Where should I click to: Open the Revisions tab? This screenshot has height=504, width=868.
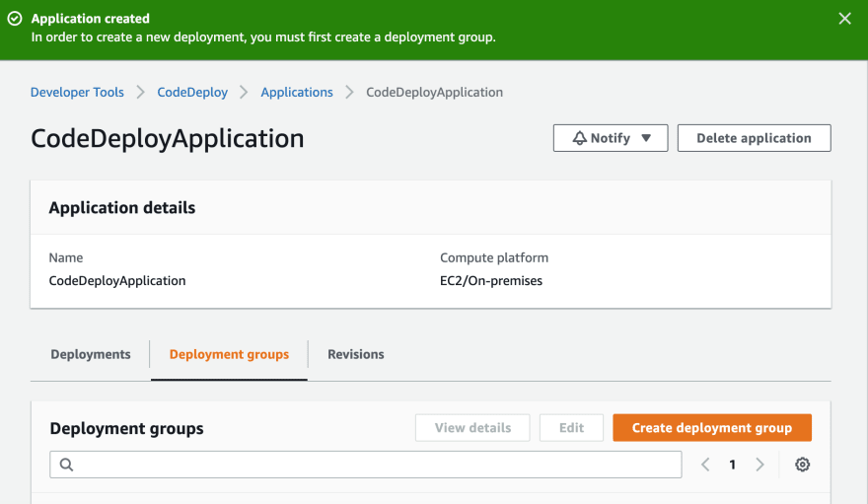pyautogui.click(x=355, y=354)
